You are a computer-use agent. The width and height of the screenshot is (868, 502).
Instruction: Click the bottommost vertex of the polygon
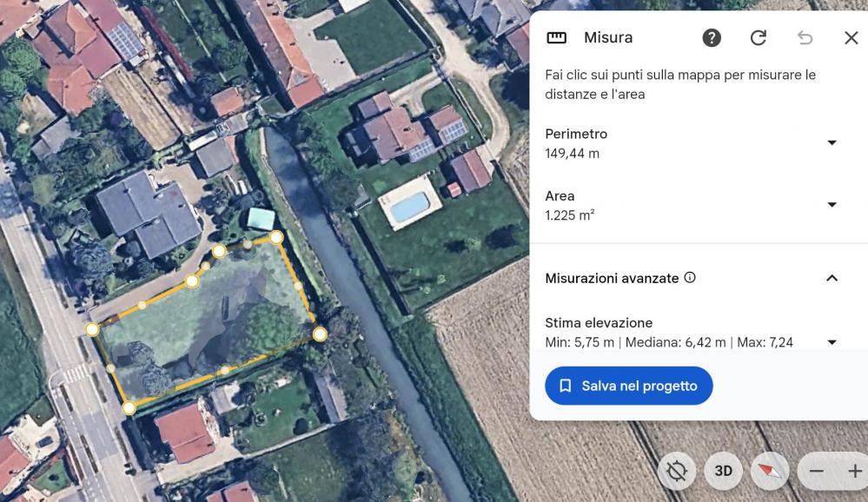click(x=129, y=407)
